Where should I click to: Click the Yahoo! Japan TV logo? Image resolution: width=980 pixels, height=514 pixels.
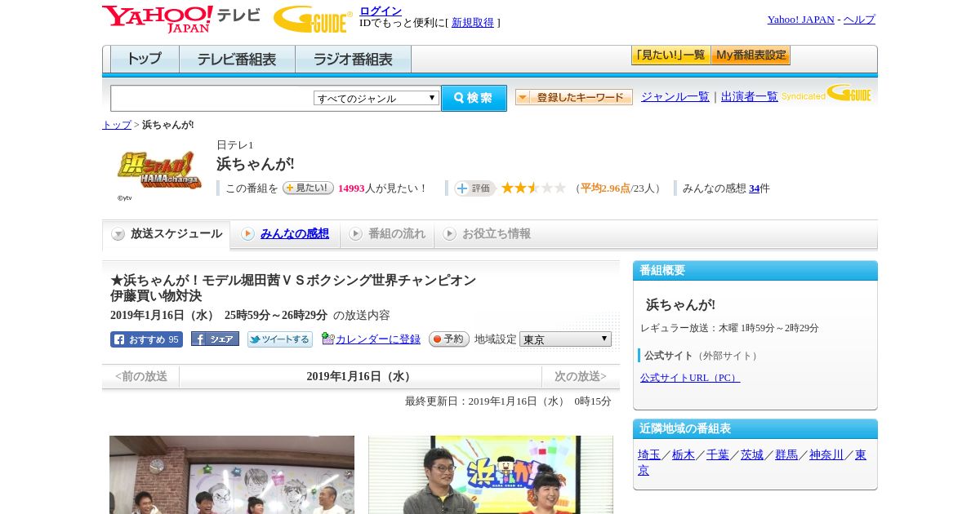(181, 19)
